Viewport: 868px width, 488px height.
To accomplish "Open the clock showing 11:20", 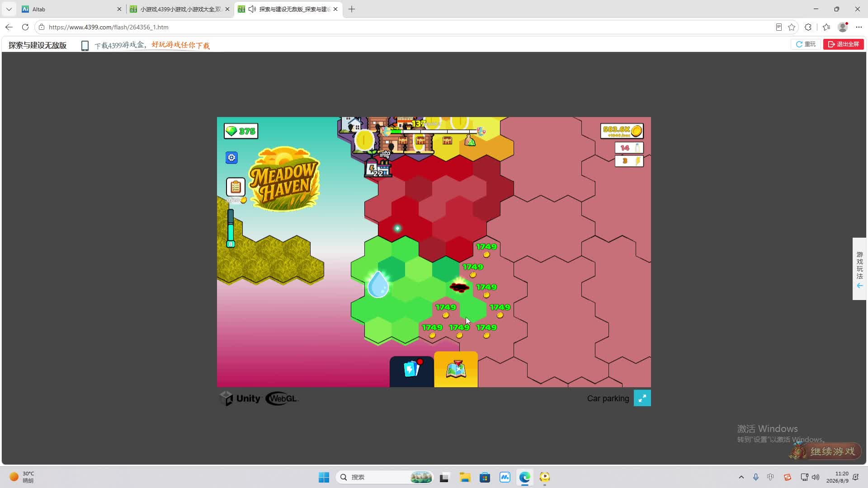I will pos(837,477).
